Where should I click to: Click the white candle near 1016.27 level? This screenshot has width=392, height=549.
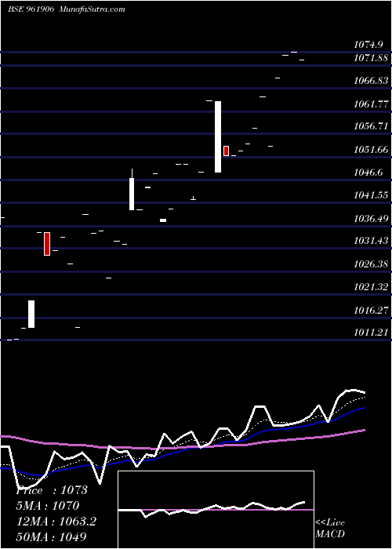point(31,314)
